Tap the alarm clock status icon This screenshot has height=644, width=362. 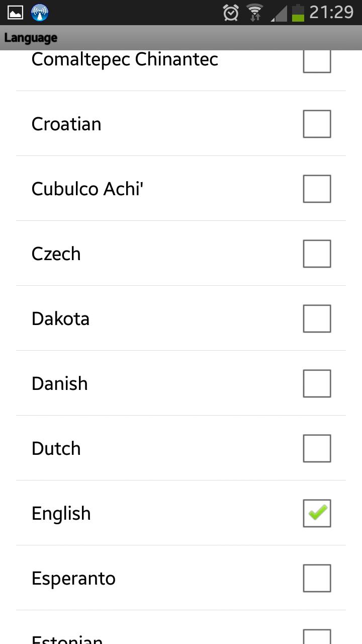[x=231, y=13]
